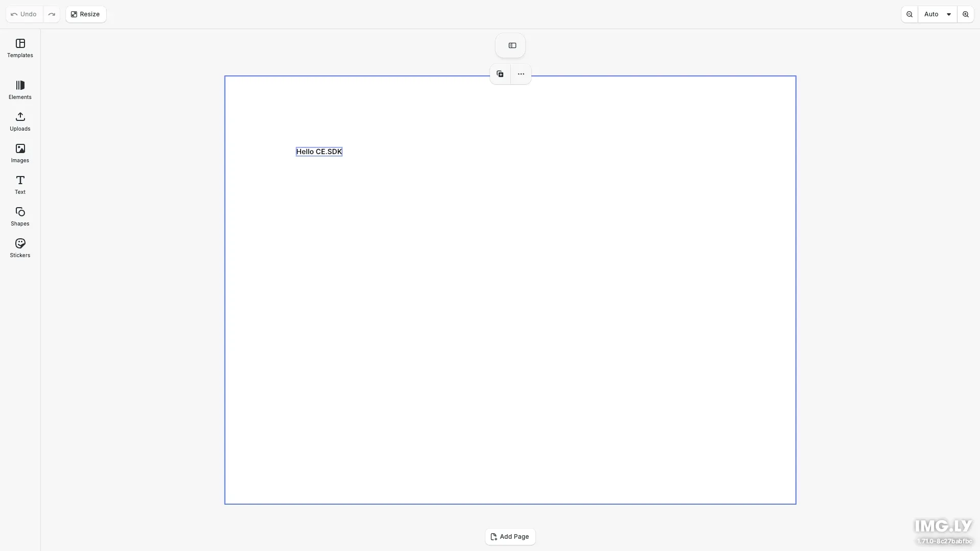Click the zoom in magnifier icon
Screen dimensions: 980x551
tap(966, 14)
